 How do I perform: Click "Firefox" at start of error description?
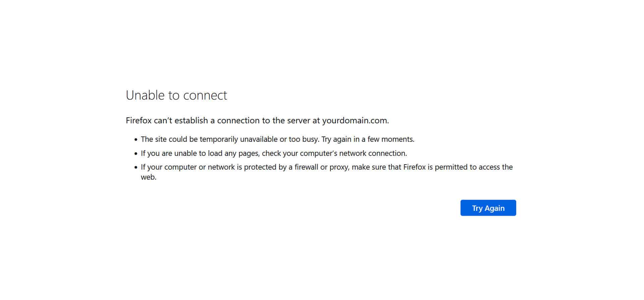pos(139,121)
